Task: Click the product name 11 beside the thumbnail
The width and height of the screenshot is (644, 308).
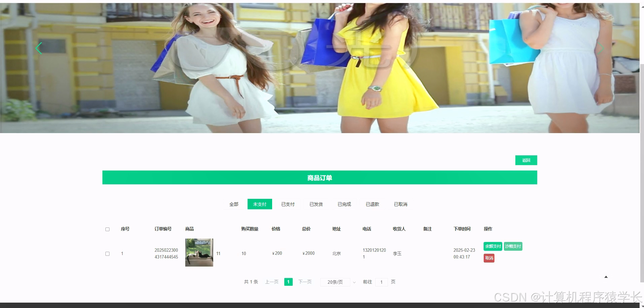Action: tap(218, 253)
